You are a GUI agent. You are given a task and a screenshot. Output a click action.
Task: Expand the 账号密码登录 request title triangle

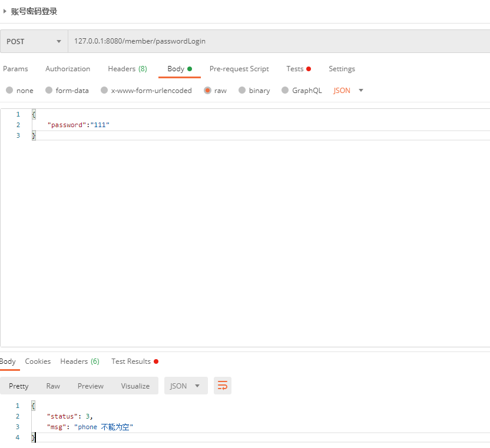point(5,11)
